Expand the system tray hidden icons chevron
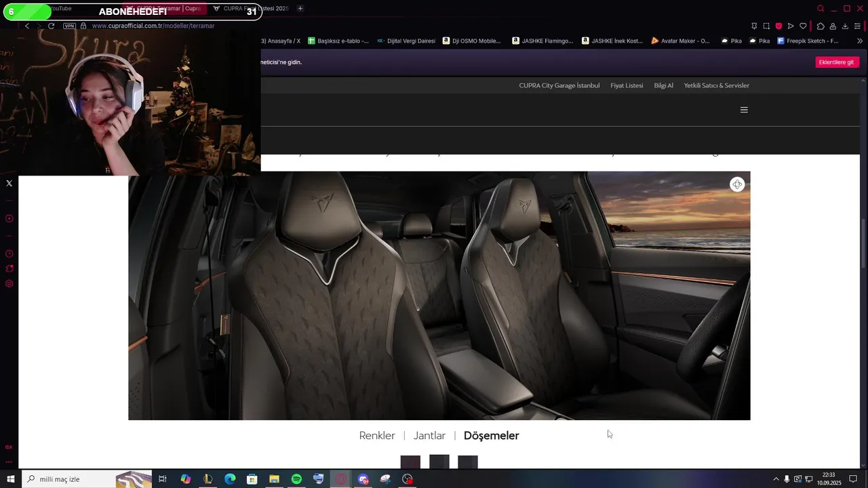This screenshot has height=488, width=868. (776, 479)
